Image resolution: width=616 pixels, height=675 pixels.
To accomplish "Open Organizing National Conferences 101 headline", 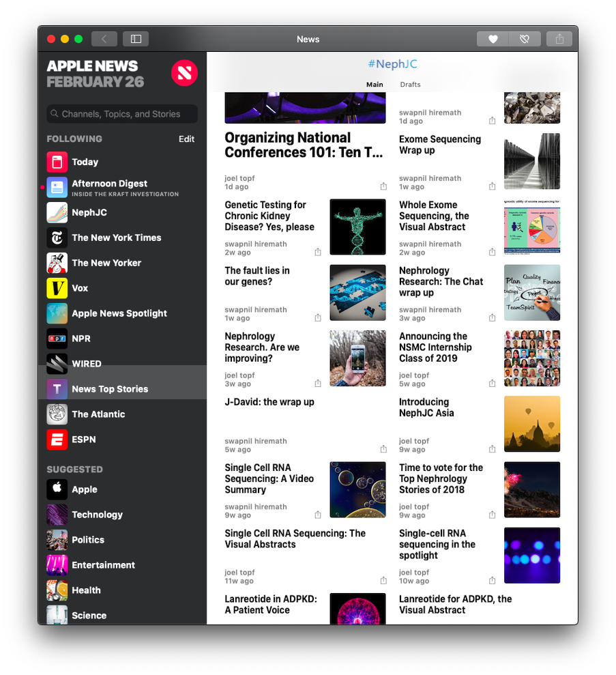I will pos(304,145).
